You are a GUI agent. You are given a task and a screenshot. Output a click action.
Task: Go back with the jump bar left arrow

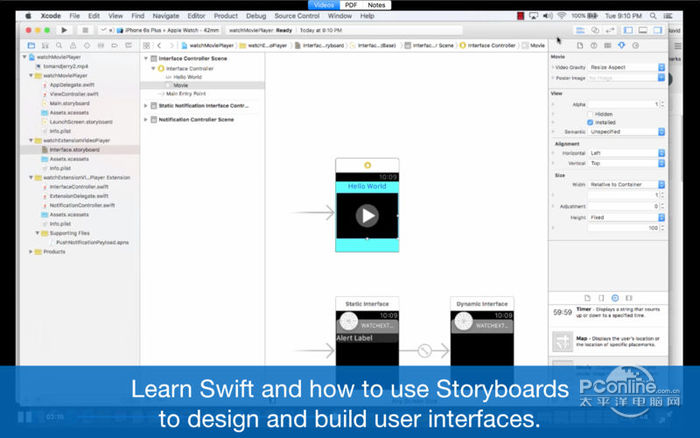click(x=159, y=46)
